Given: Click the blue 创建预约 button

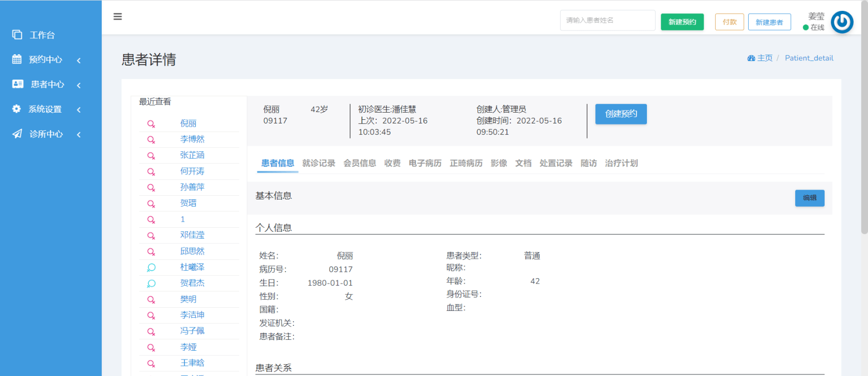Looking at the screenshot, I should click(621, 114).
